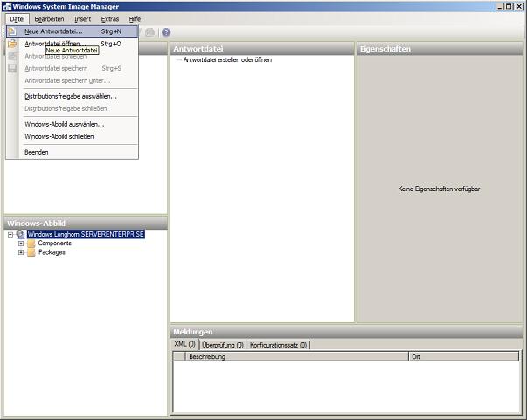Select the Components tree item

tap(55, 243)
